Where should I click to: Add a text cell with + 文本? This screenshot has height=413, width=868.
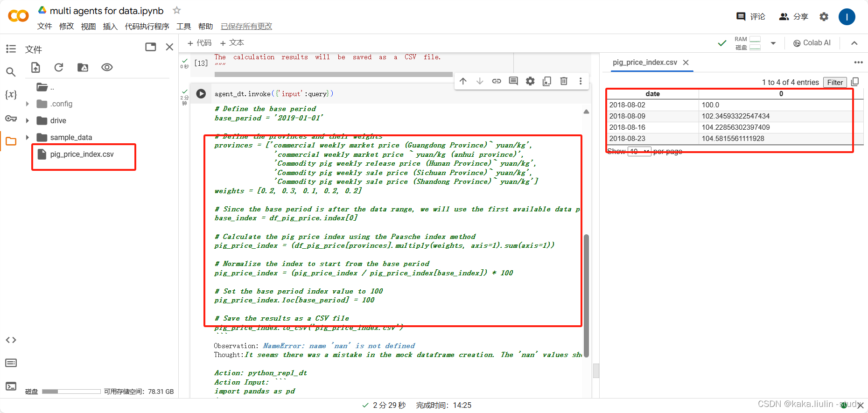232,43
